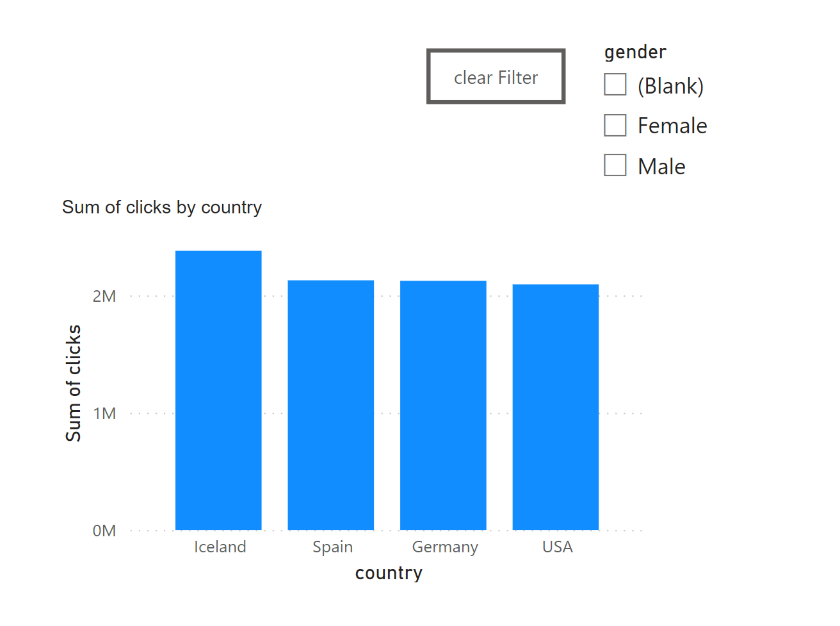
Task: Click the Spain category label
Action: point(332,547)
